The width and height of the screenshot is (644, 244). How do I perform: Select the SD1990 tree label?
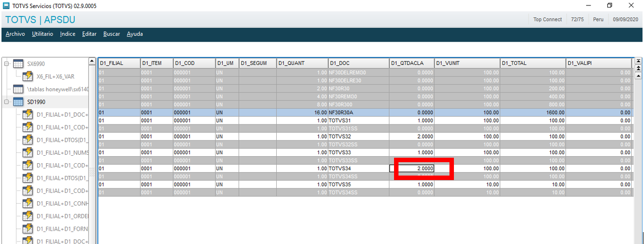37,102
